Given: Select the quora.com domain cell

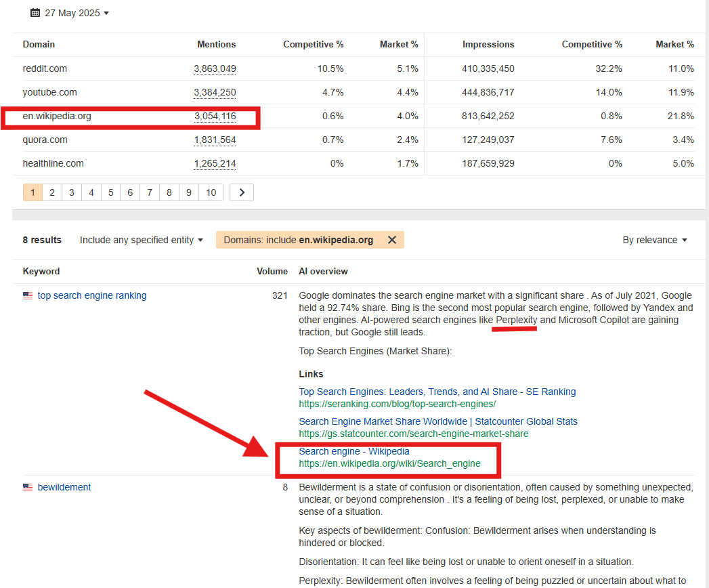Looking at the screenshot, I should pos(45,140).
